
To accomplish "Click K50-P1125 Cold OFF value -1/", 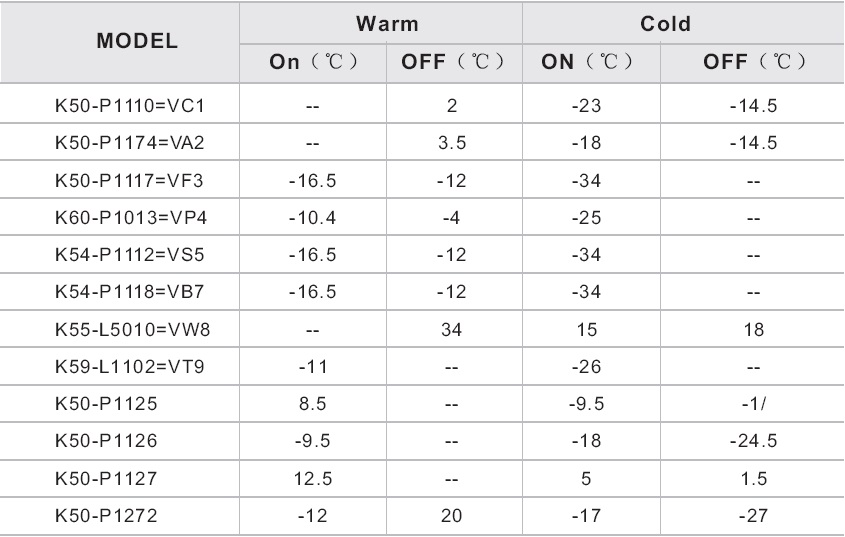I will pyautogui.click(x=753, y=403).
